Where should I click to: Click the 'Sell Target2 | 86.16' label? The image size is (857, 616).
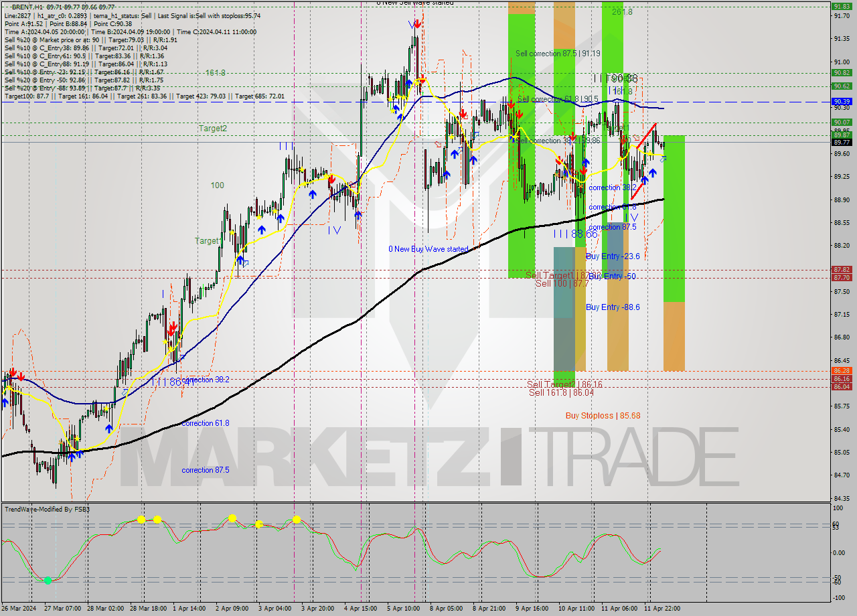564,384
